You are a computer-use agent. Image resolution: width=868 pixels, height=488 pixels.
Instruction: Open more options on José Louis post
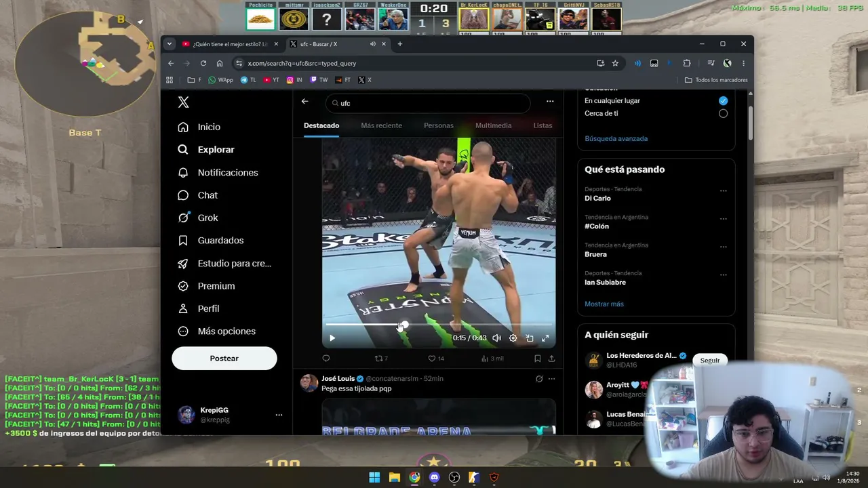pyautogui.click(x=551, y=379)
